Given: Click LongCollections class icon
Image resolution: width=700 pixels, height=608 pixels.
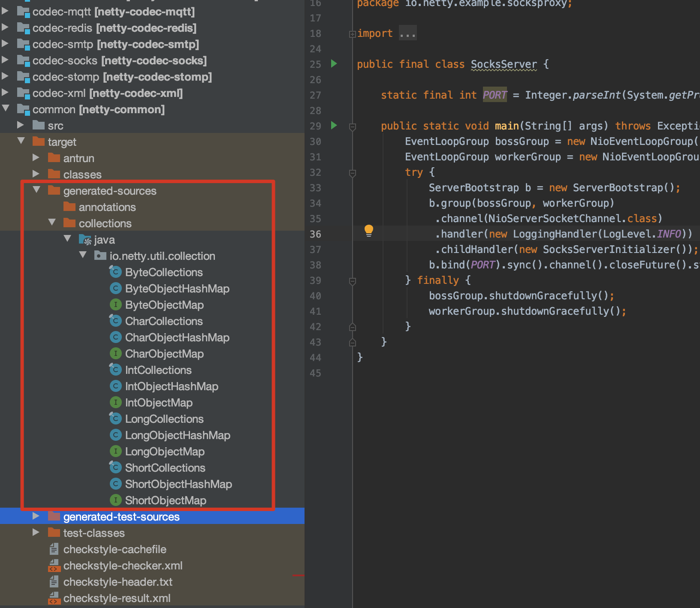Looking at the screenshot, I should pos(115,418).
